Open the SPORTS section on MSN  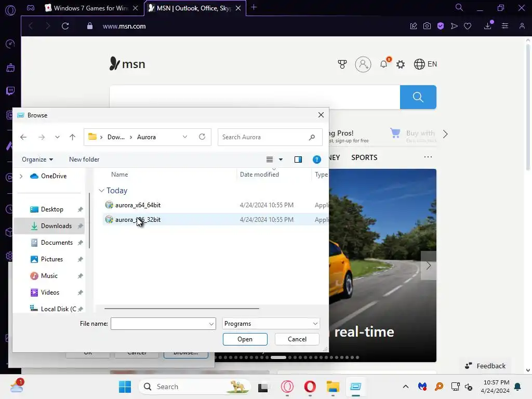coord(364,157)
